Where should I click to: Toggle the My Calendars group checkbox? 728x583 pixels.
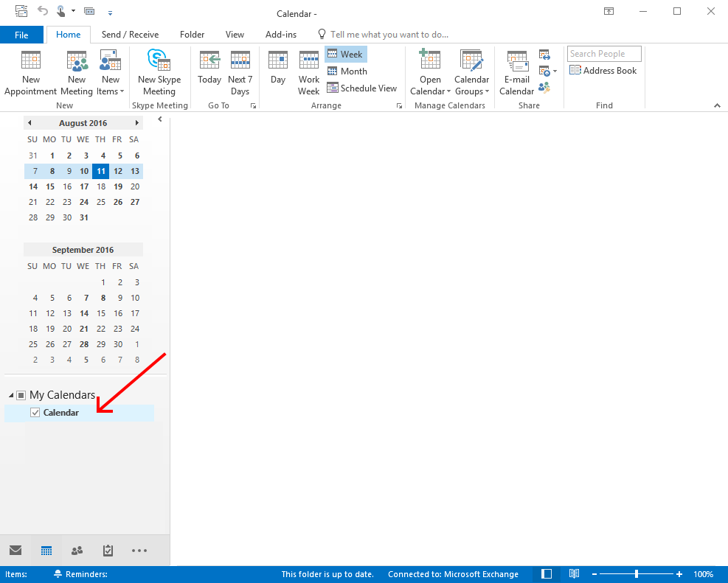click(x=21, y=396)
